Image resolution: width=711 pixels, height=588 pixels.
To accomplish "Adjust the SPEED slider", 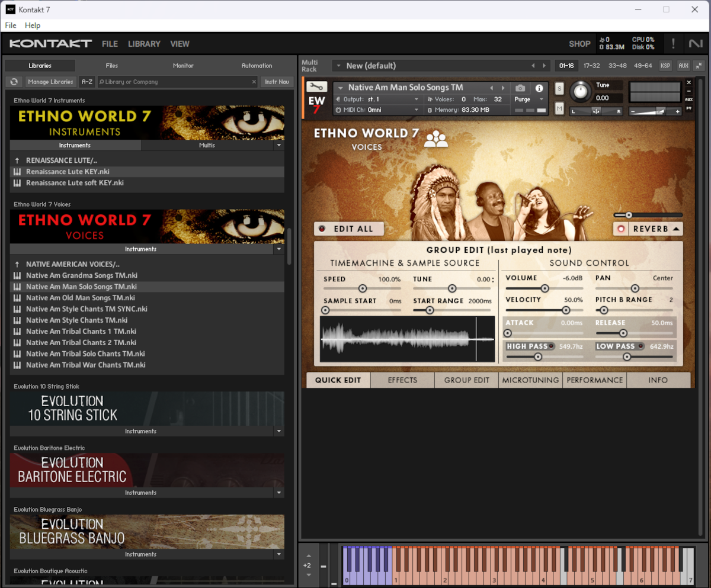I will pyautogui.click(x=362, y=288).
